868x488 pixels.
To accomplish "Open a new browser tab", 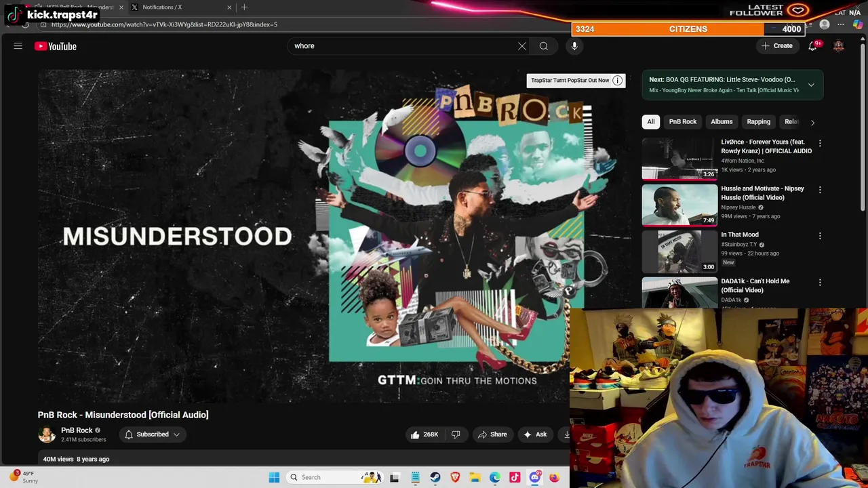I will click(x=244, y=7).
